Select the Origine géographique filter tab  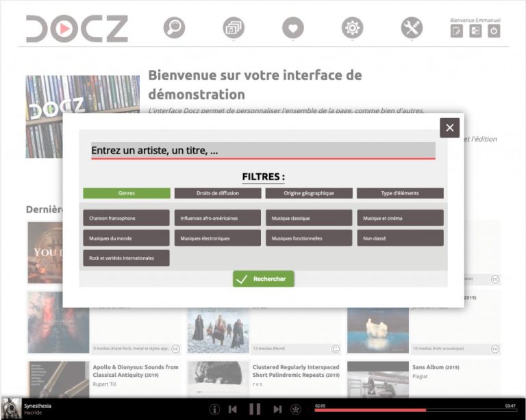(309, 193)
